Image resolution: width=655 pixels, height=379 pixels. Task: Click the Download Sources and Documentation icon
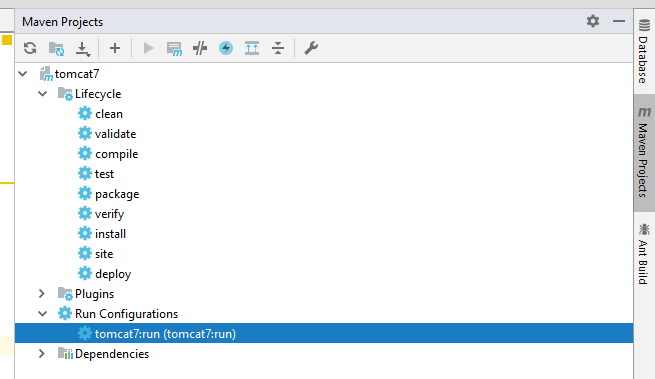tap(83, 48)
